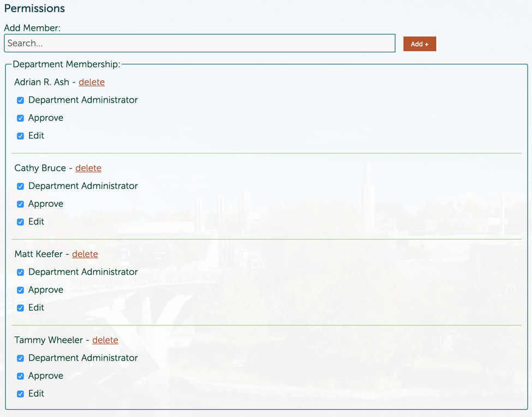Screen dimensions: 532x417
Task: Delete Adrian R. Ash from the department
Action: pos(92,82)
